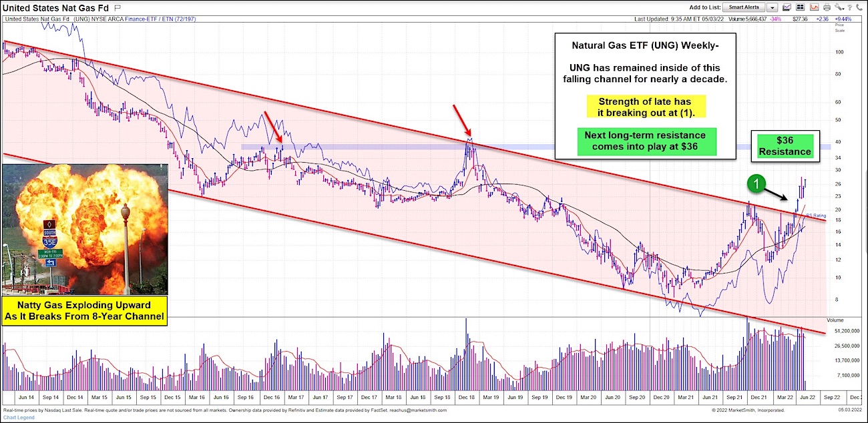Viewport: 868px width, 423px height.
Task: Select the volume figure 5,666,437
Action: point(755,21)
